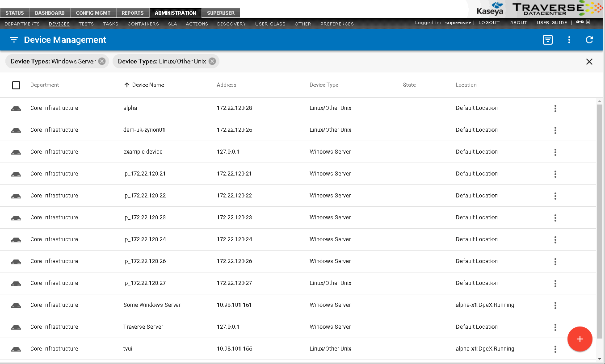605x364 pixels.
Task: Clear all filters with the X icon
Action: pos(589,62)
